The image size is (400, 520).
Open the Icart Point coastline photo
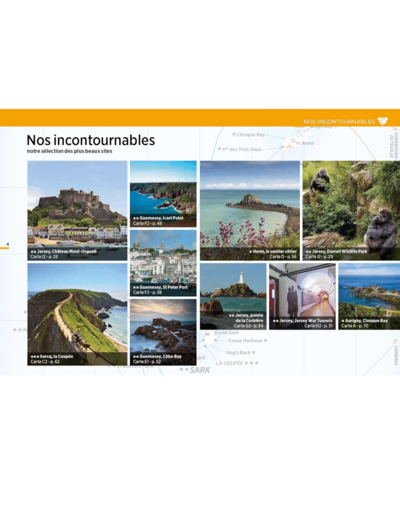pyautogui.click(x=163, y=194)
